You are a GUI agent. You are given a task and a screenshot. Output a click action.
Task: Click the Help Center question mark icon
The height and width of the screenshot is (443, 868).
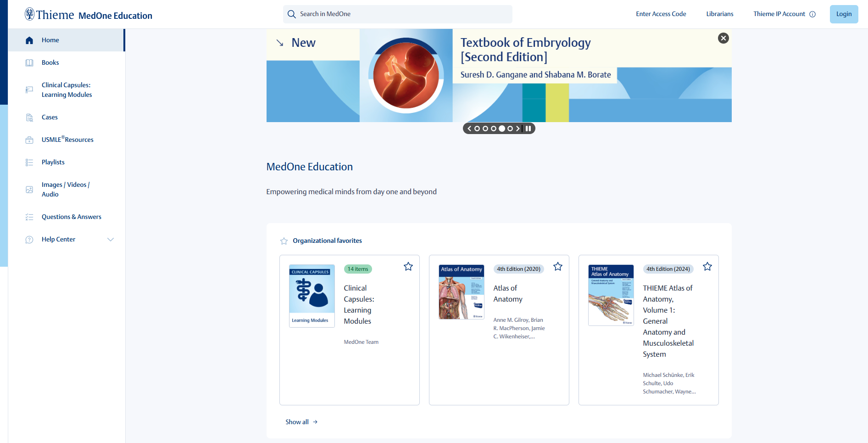coord(29,239)
